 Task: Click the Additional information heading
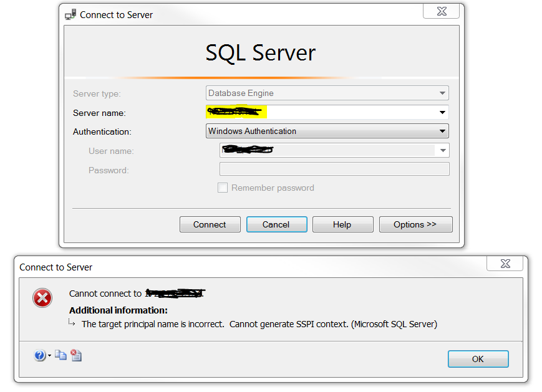[x=119, y=310]
